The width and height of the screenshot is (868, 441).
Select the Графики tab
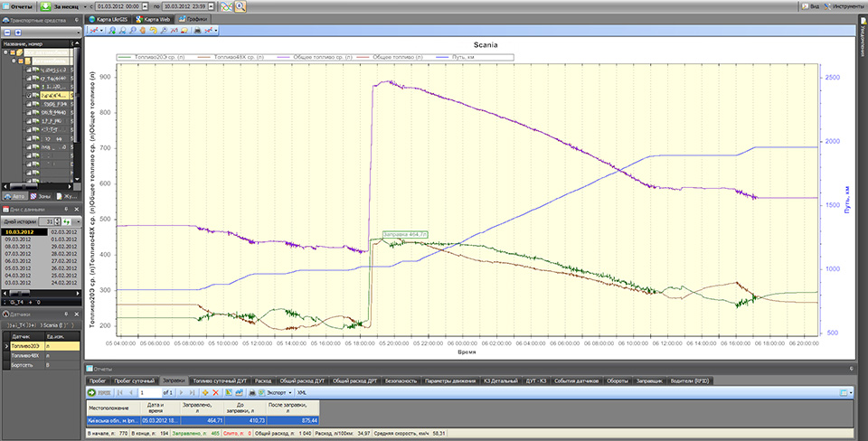coord(193,19)
